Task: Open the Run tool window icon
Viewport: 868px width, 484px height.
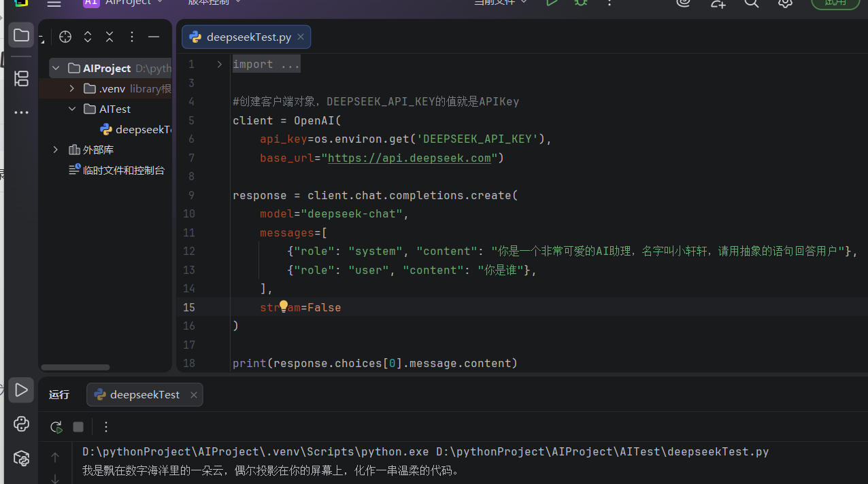Action: 21,390
